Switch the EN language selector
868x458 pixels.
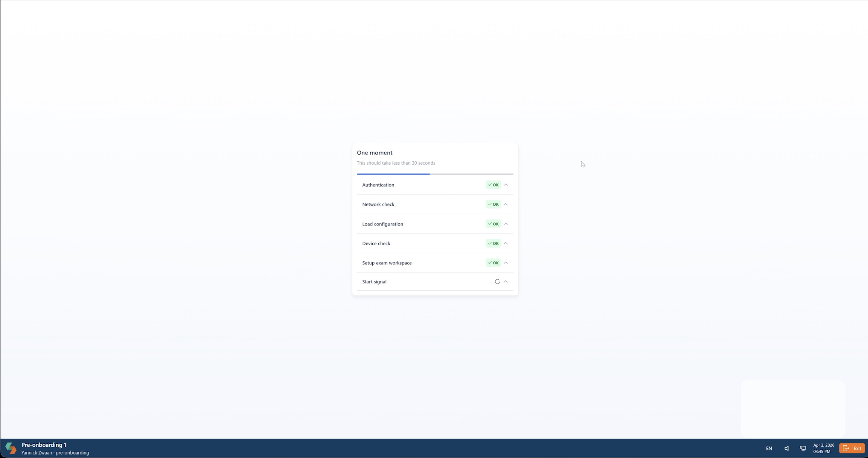(769, 448)
